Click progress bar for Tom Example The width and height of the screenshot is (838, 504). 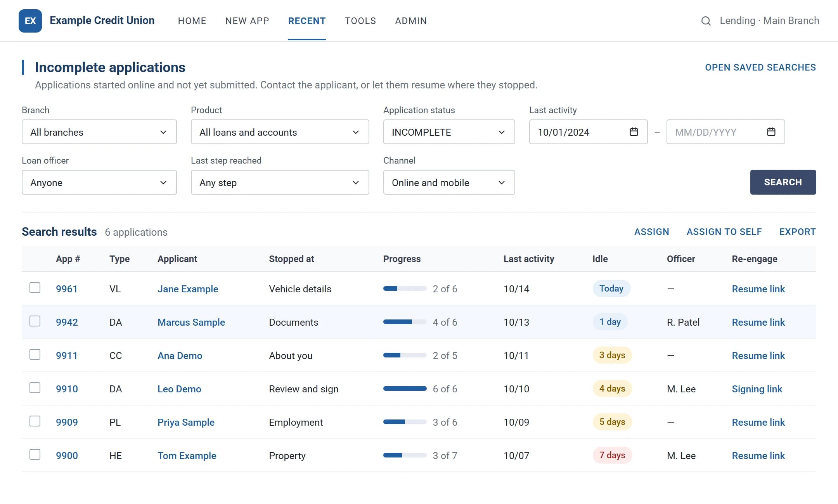pos(405,455)
